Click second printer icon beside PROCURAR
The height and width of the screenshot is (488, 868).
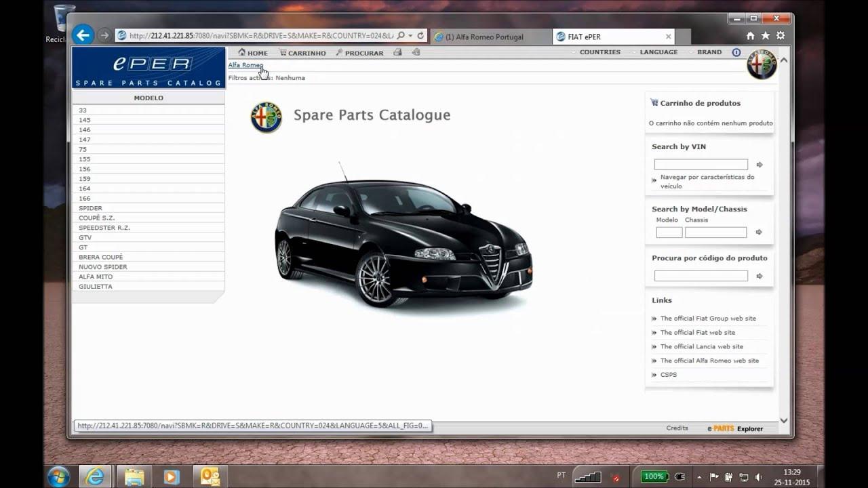(x=416, y=52)
